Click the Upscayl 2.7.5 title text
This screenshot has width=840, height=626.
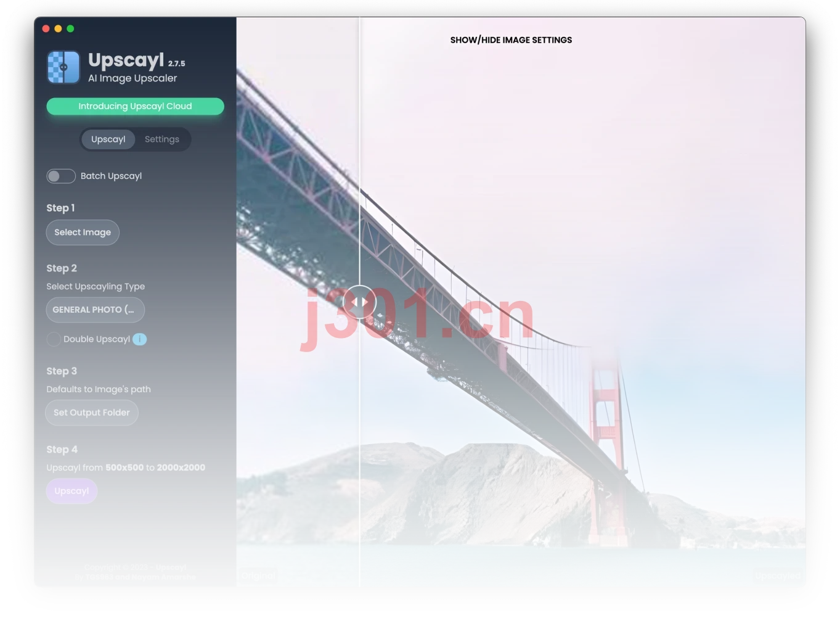coord(136,60)
